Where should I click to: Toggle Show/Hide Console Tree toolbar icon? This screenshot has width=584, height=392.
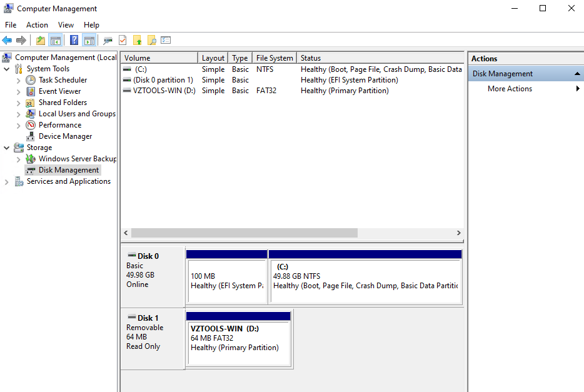56,40
